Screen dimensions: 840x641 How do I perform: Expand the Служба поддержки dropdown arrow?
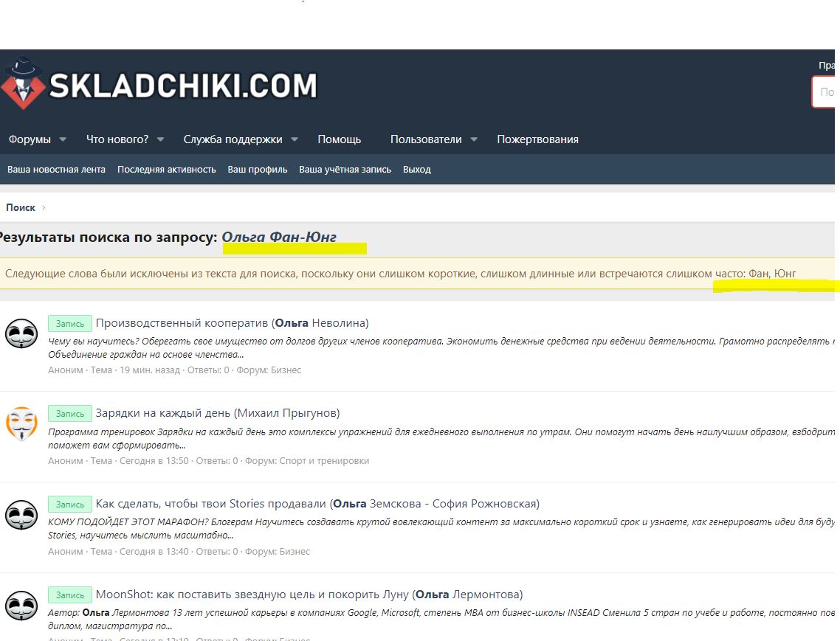[294, 139]
